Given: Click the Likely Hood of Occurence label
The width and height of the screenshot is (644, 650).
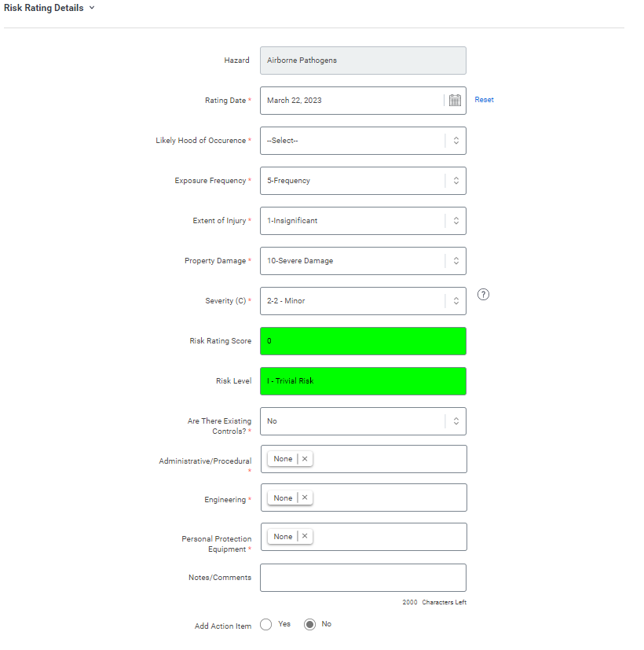Looking at the screenshot, I should click(x=200, y=141).
